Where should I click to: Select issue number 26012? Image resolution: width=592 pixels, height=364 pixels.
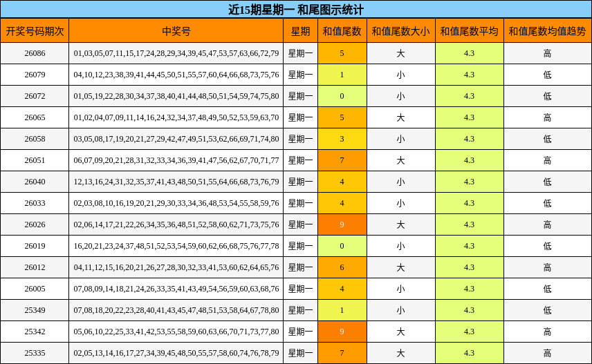(x=35, y=267)
